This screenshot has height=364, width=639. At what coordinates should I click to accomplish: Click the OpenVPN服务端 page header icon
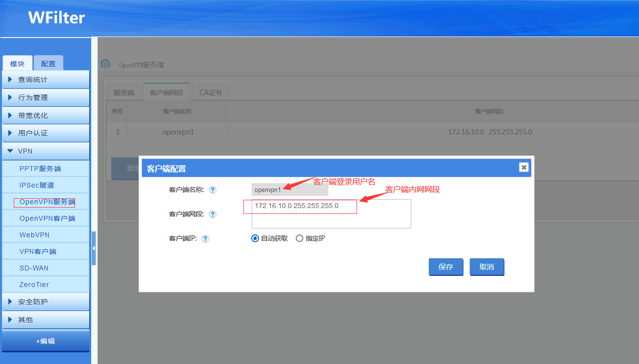pos(105,64)
